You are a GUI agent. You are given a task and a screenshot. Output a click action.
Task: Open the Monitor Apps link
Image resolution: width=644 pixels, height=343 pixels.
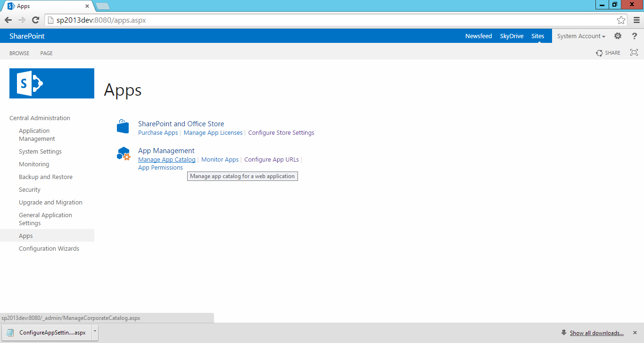[220, 160]
